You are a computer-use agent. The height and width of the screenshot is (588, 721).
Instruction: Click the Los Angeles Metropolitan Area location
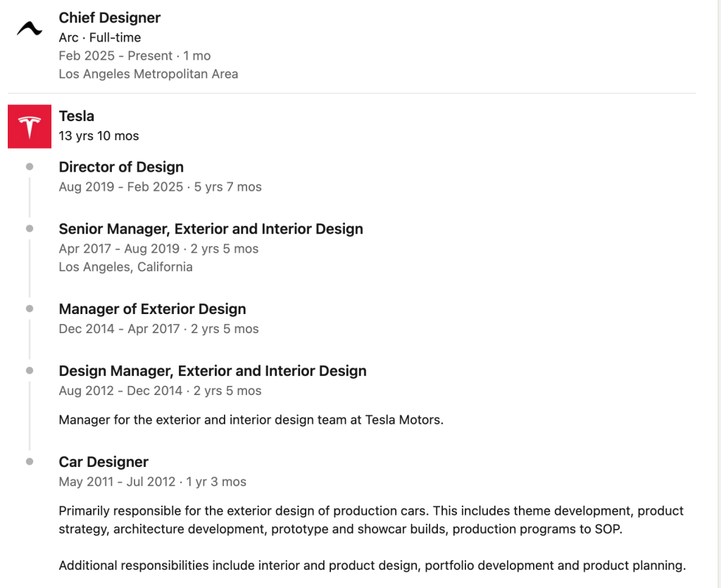[148, 74]
